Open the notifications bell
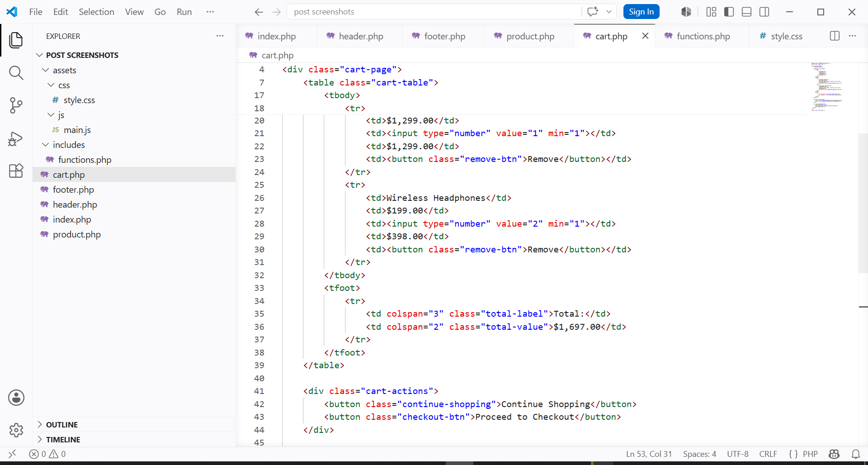868x465 pixels. pyautogui.click(x=856, y=454)
